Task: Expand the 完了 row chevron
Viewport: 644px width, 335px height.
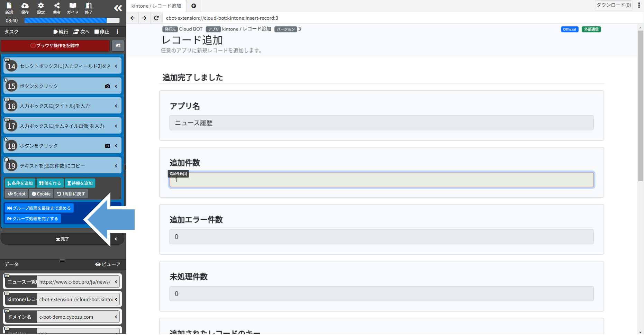Action: pyautogui.click(x=116, y=239)
